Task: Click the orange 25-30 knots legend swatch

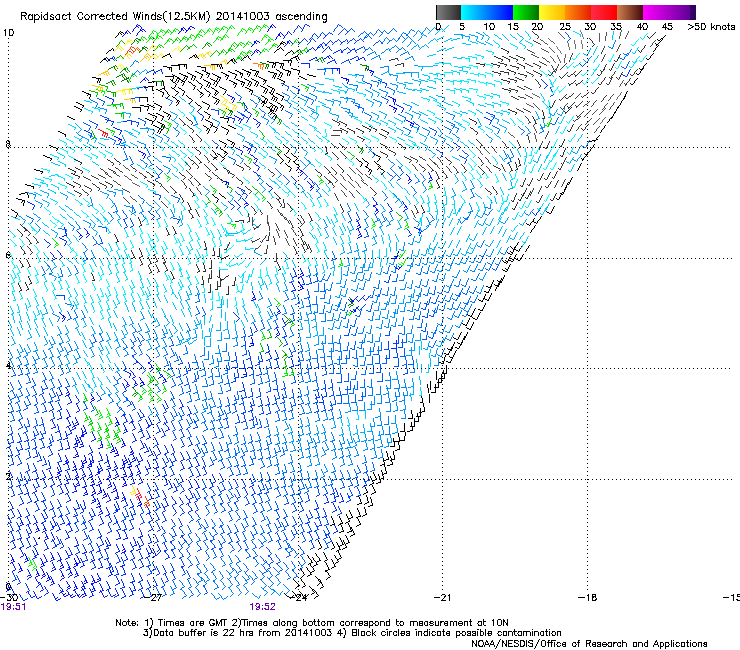Action: tap(578, 12)
